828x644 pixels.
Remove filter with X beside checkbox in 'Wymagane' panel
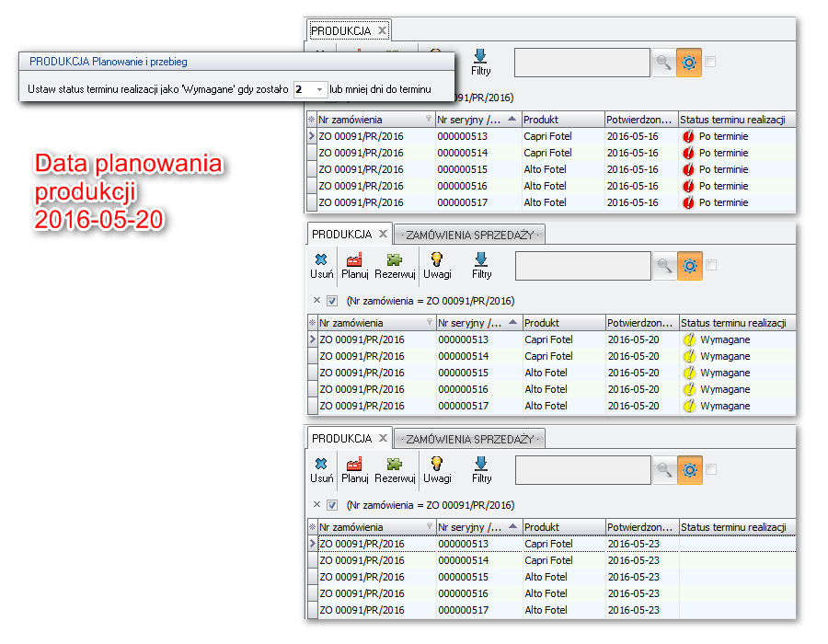click(316, 300)
